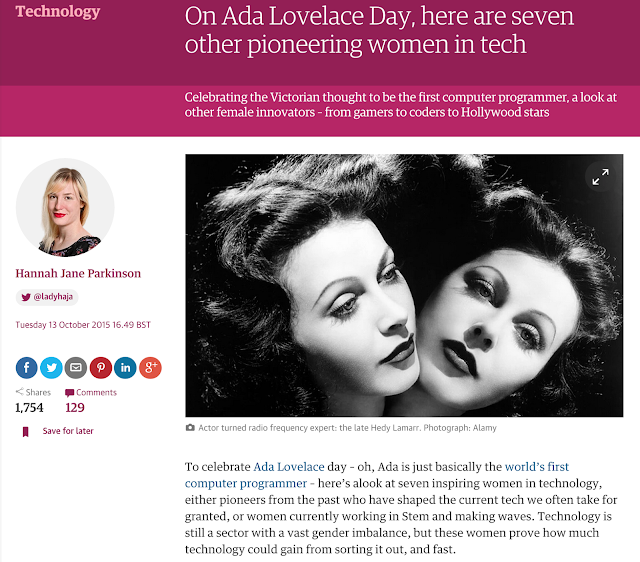Open Hannah Jane Parkinson's author profile

tap(78, 273)
